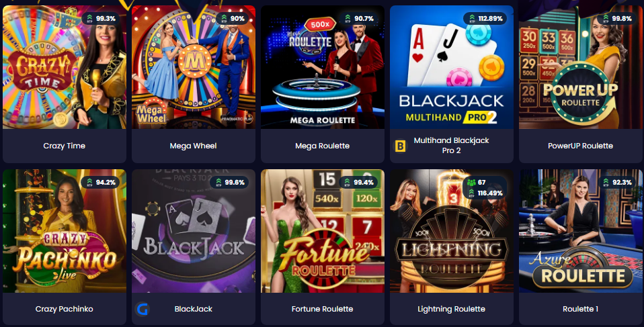Screen dimensions: 644x327
Task: Launch the Mega Roulette game image
Action: (x=323, y=67)
